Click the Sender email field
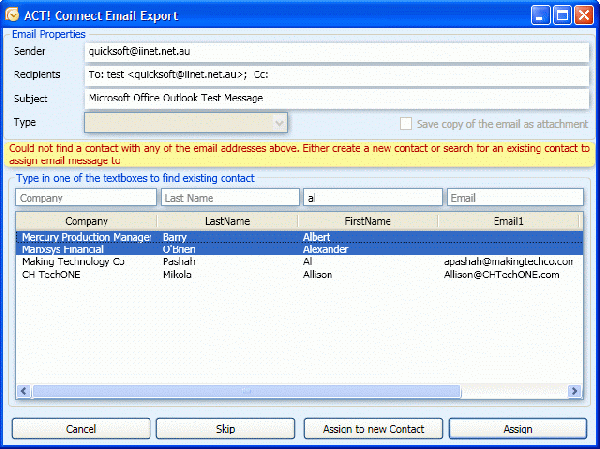This screenshot has height=449, width=600. pyautogui.click(x=336, y=52)
